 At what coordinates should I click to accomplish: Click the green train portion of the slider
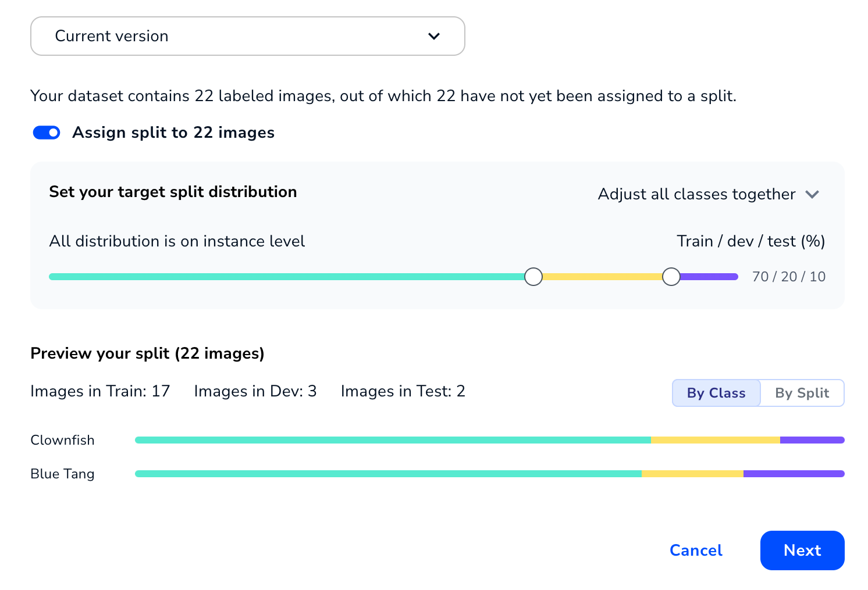pyautogui.click(x=291, y=276)
